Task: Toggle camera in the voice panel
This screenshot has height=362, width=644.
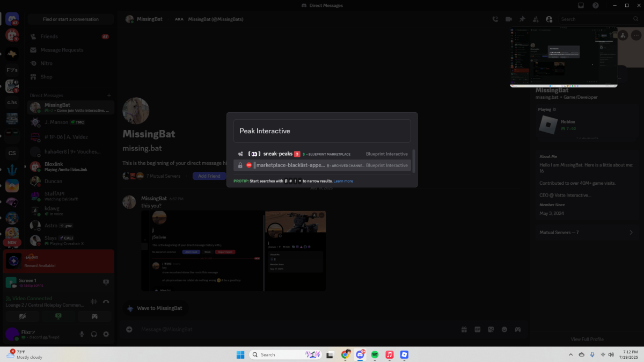Action: pyautogui.click(x=23, y=316)
